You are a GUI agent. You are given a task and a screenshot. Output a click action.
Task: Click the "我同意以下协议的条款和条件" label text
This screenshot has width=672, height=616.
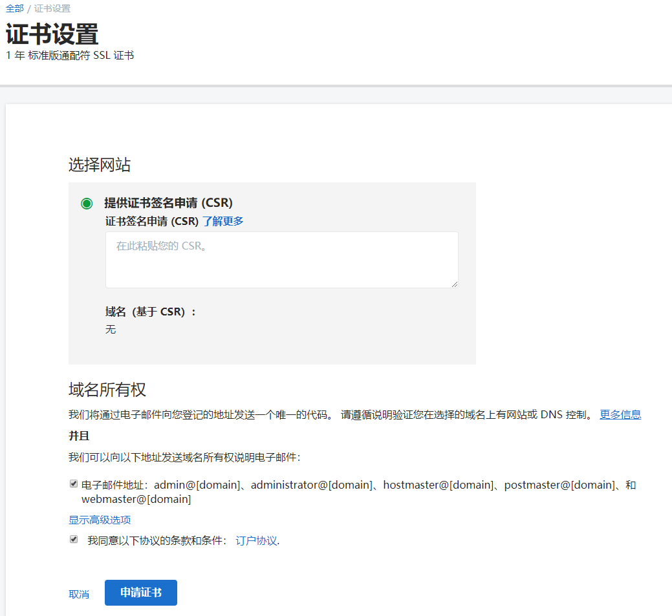[x=157, y=540]
